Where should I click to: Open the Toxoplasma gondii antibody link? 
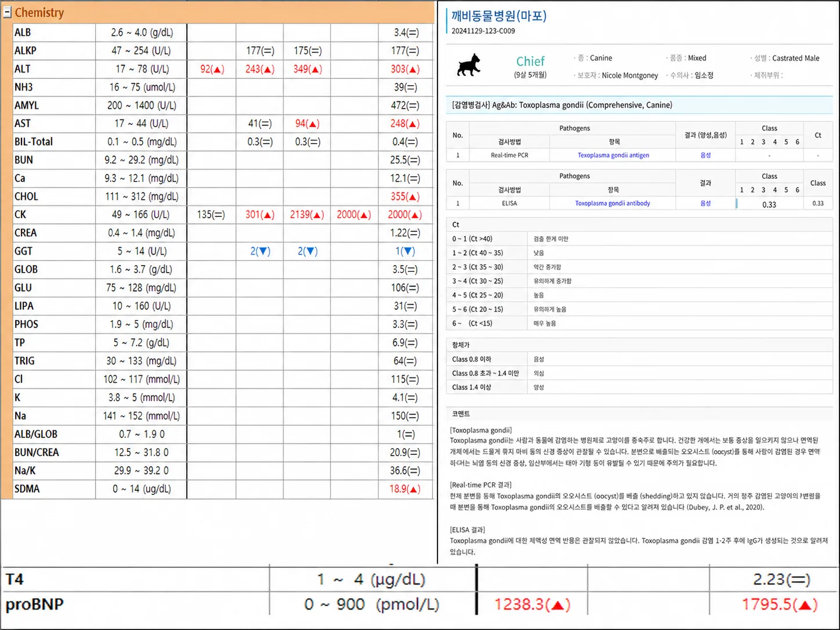click(613, 203)
